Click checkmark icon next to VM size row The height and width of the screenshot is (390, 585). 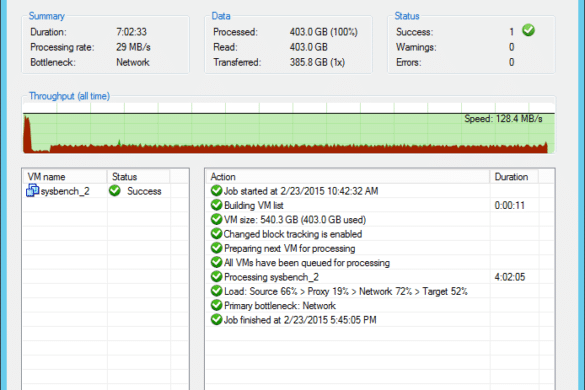point(216,219)
